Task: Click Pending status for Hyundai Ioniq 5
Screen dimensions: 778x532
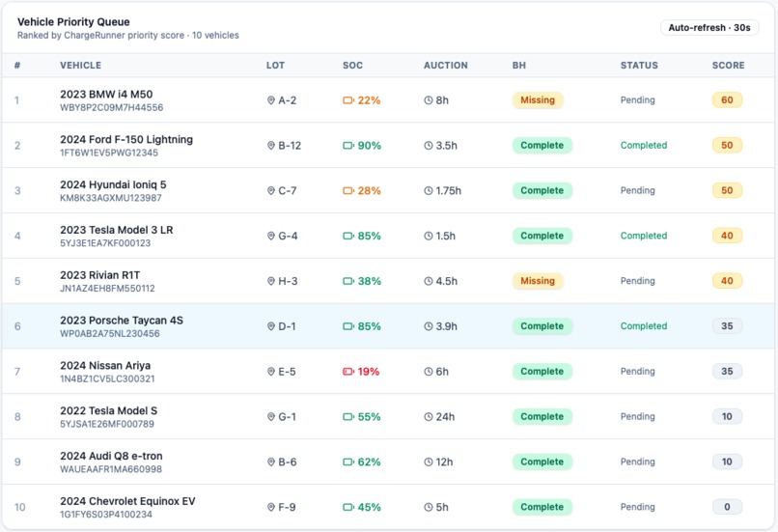Action: point(638,190)
